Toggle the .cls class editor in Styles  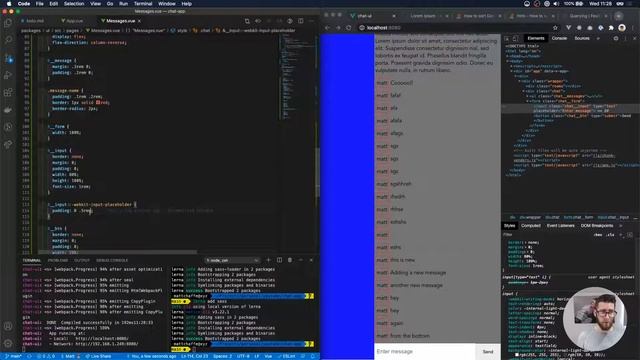[x=610, y=235]
